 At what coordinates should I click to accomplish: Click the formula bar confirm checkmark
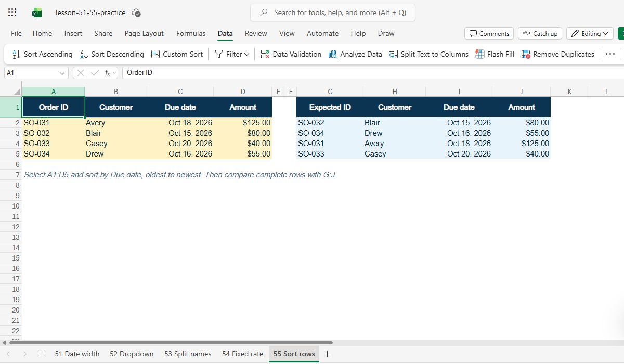click(94, 73)
